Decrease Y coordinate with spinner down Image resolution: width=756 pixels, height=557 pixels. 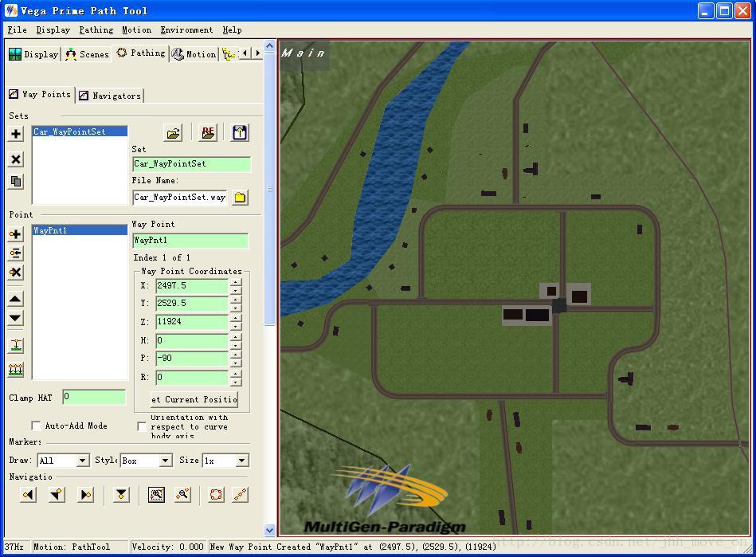(x=236, y=308)
